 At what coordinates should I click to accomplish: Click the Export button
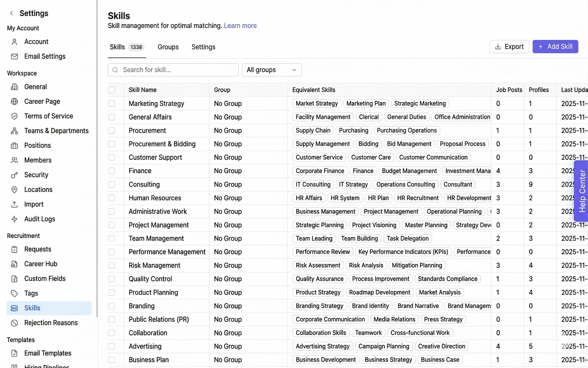[509, 47]
